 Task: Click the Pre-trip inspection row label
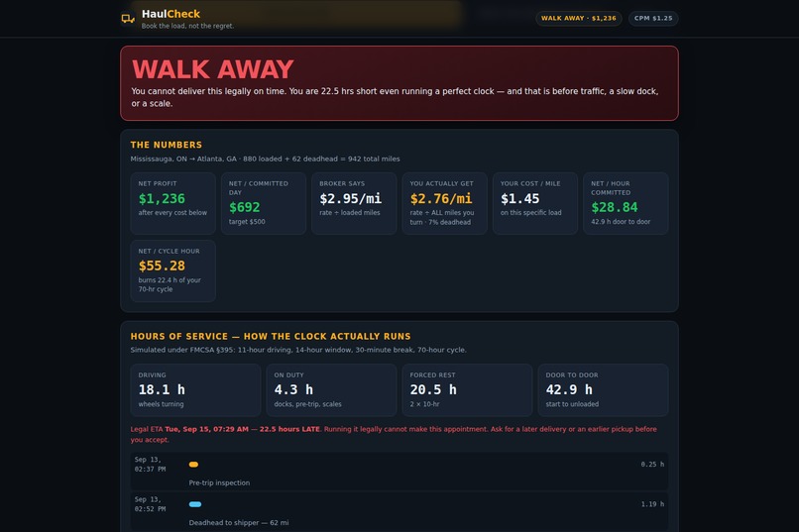coord(219,482)
